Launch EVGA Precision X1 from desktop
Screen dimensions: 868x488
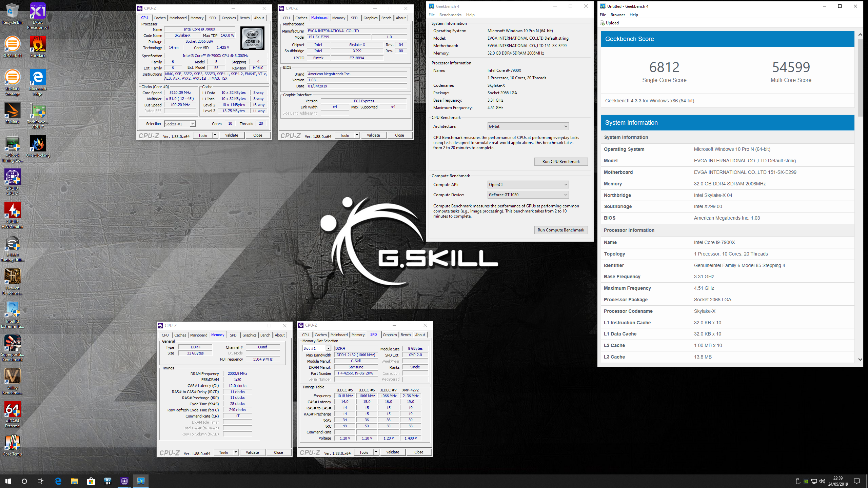coord(38,16)
